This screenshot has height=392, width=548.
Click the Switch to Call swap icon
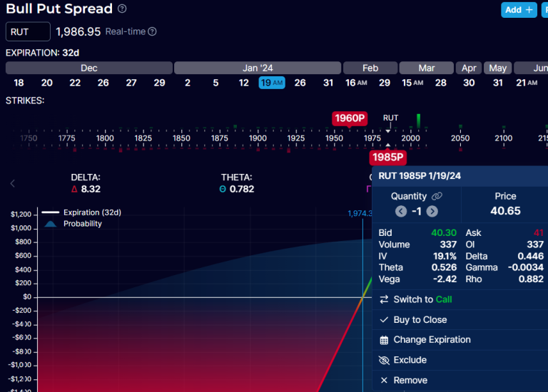(x=384, y=299)
